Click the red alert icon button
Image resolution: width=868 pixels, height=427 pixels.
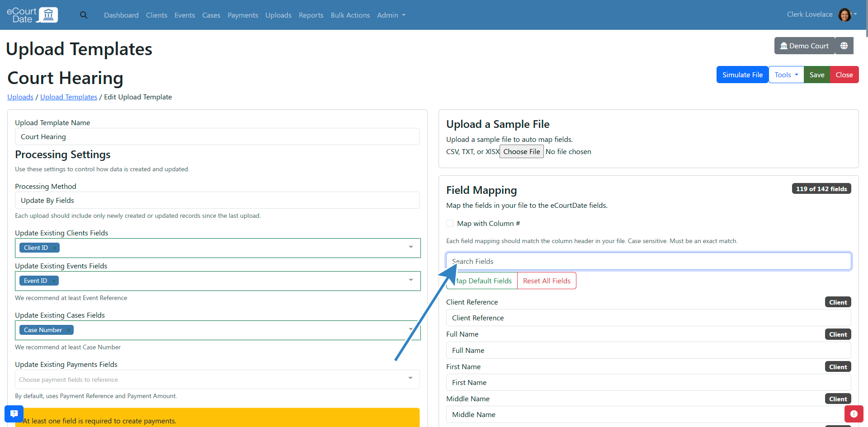pos(854,414)
